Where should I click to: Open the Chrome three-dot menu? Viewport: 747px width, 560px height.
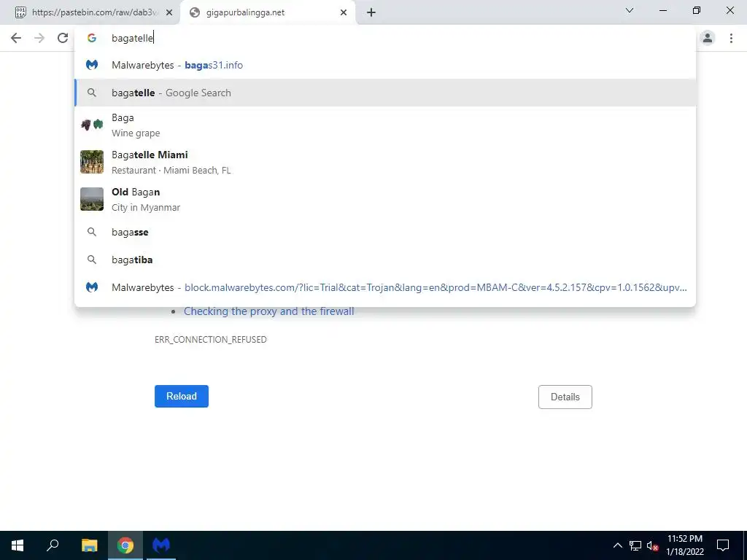coord(731,38)
